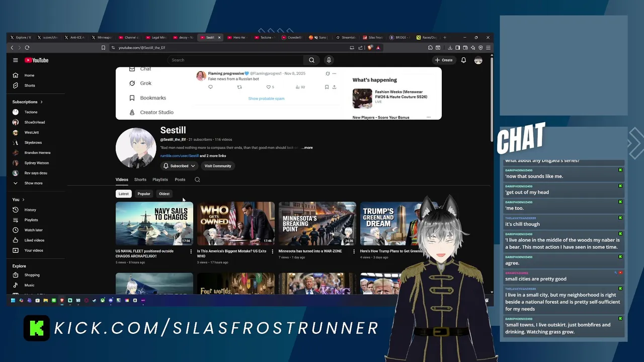Select the Popular filter chip
Screen dimensions: 644x362
pos(144,194)
